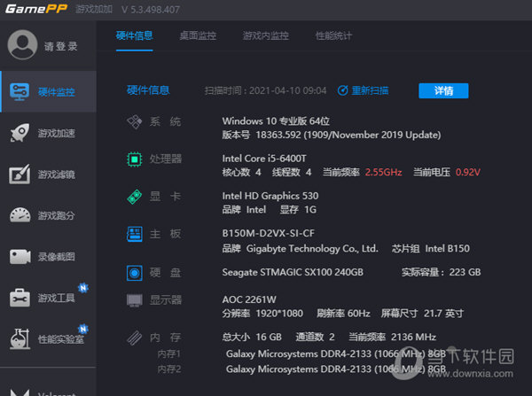Select the 游戏跑分 sidebar label
Viewport: 532px width, 396px height.
click(57, 215)
